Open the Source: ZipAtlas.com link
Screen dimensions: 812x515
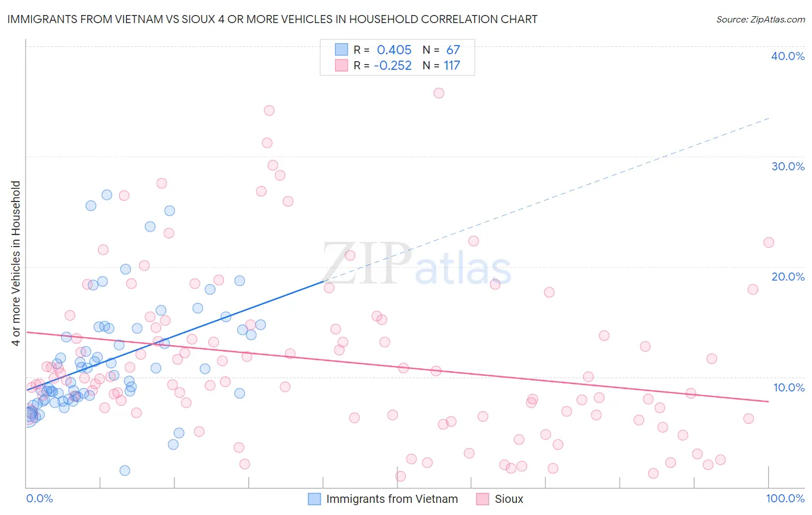[x=761, y=19]
